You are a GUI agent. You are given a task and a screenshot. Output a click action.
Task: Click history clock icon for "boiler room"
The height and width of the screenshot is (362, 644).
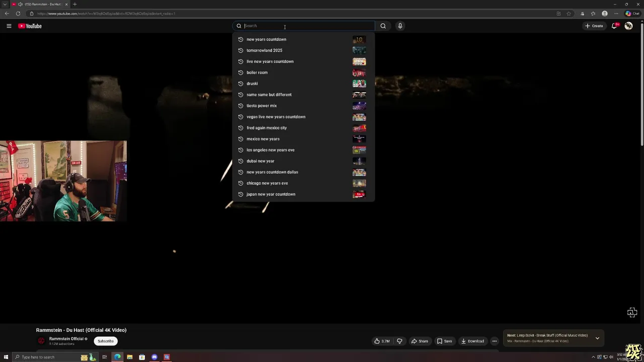click(x=240, y=72)
